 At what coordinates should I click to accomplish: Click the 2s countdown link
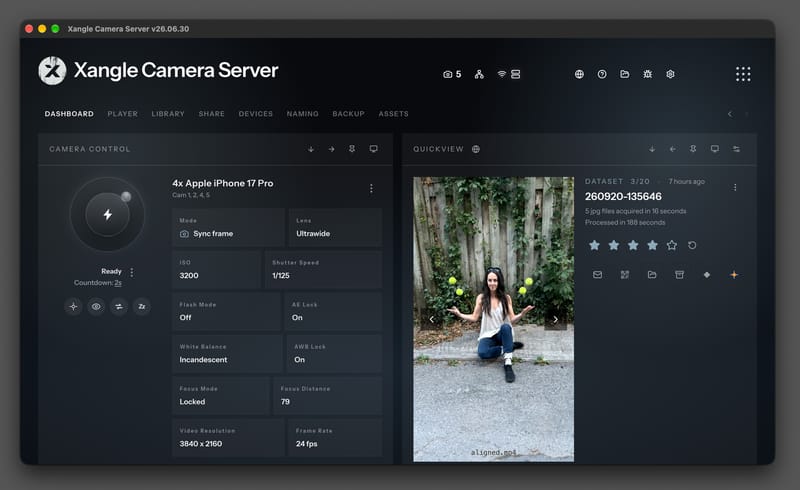tap(118, 283)
